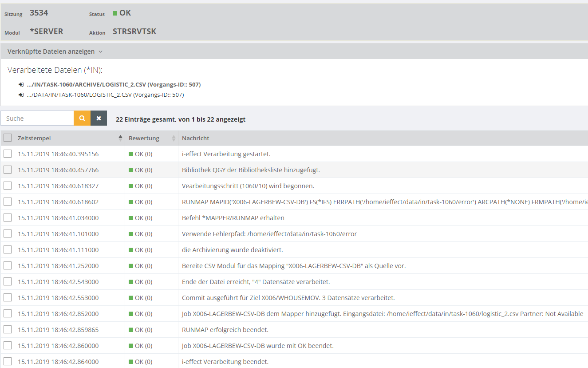The image size is (588, 368).
Task: Click the timestamp 15.11.2019 18:46:41.034000
Action: pos(58,218)
